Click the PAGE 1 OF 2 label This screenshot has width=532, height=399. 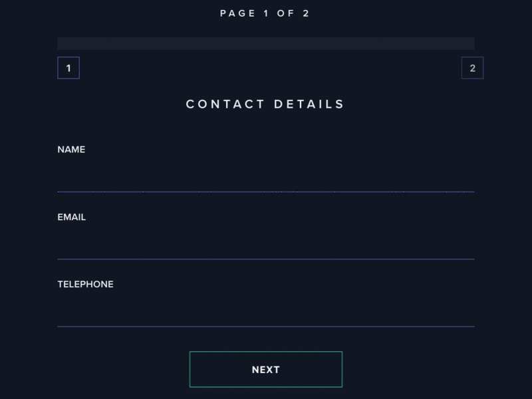tap(266, 13)
